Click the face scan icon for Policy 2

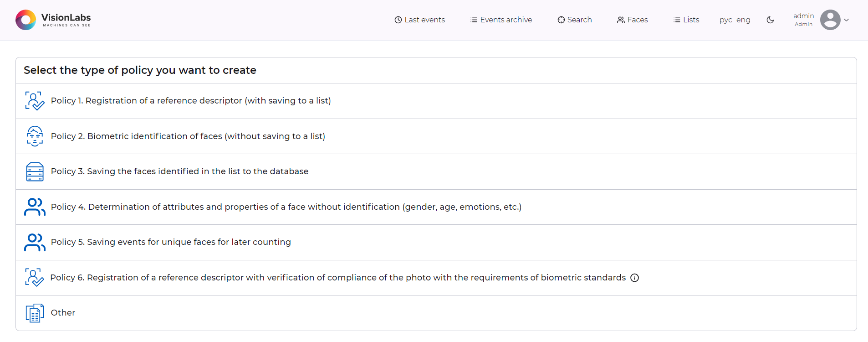(x=34, y=136)
